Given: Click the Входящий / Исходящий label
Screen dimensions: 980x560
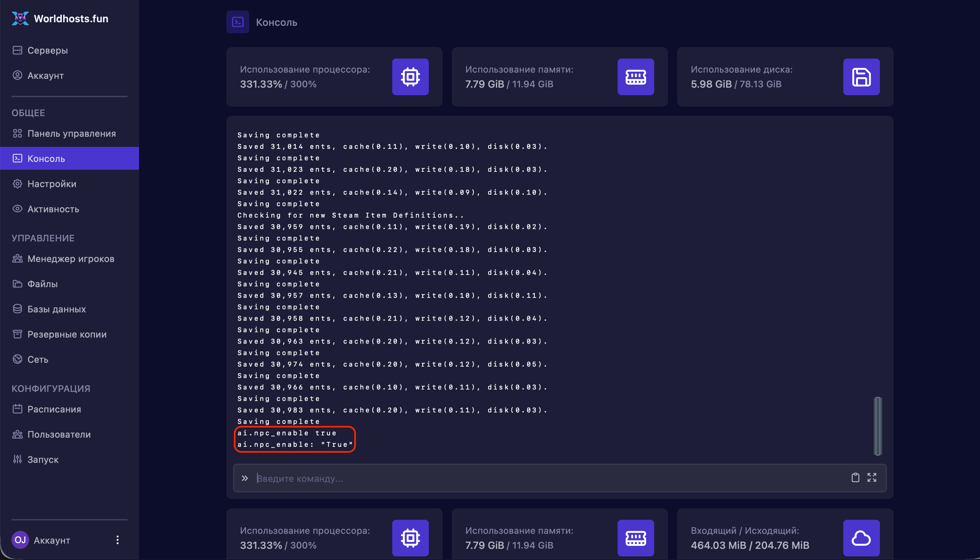Looking at the screenshot, I should [744, 530].
